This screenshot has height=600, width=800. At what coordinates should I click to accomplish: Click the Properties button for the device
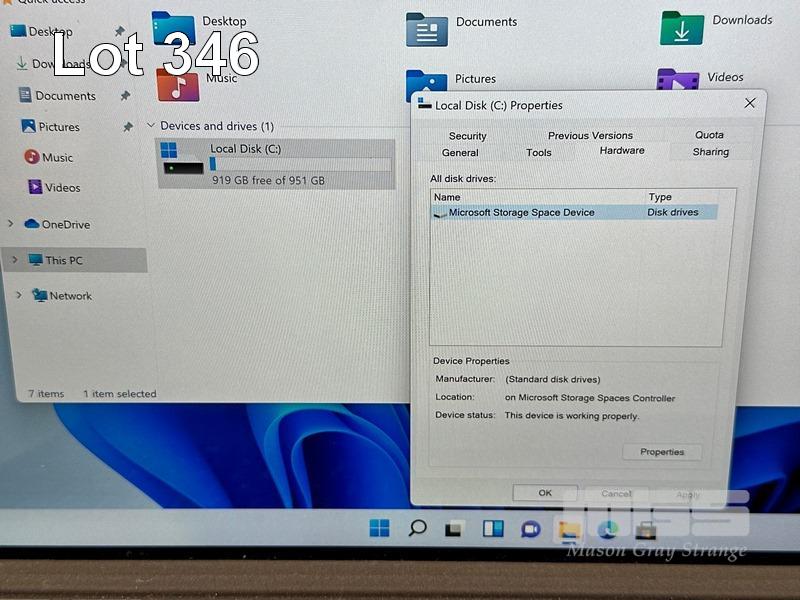pos(662,452)
